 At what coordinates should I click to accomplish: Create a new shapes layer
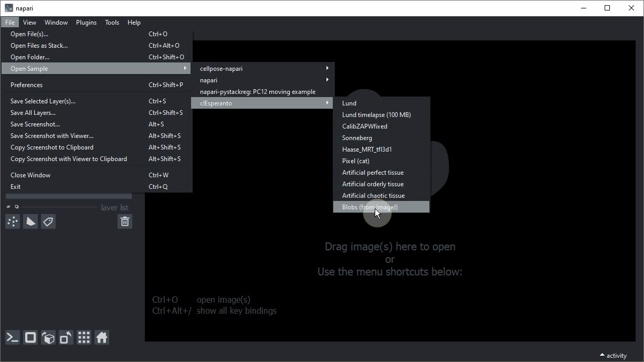coord(30,222)
